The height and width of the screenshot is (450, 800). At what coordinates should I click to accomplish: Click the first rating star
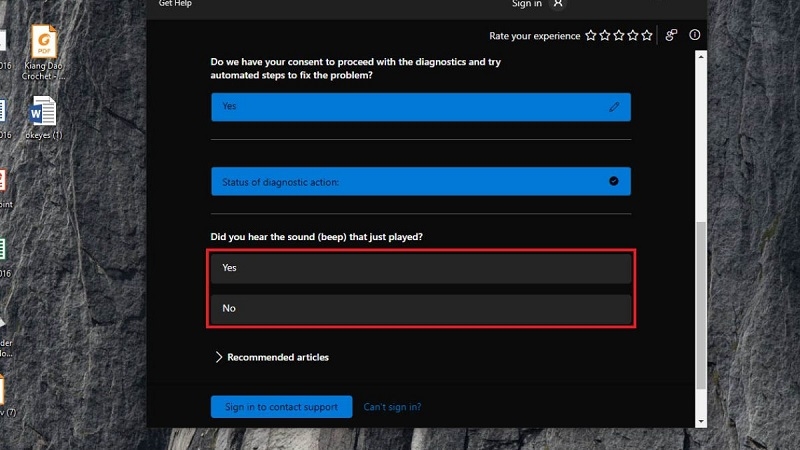(x=591, y=36)
